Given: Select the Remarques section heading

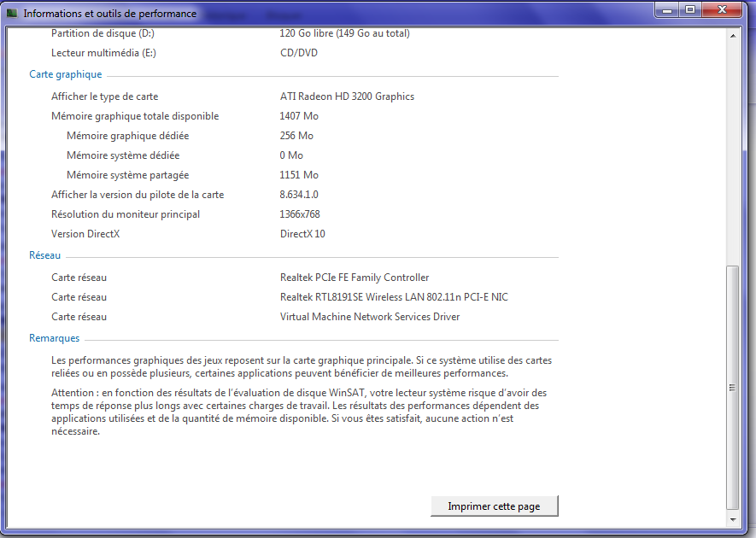Looking at the screenshot, I should pyautogui.click(x=54, y=338).
